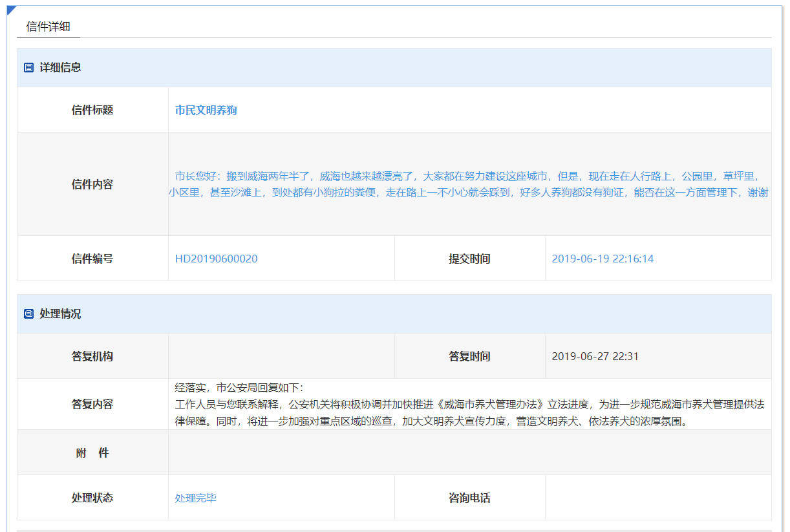Switch to the 信件详细 tab
This screenshot has height=532, width=790.
pos(48,27)
